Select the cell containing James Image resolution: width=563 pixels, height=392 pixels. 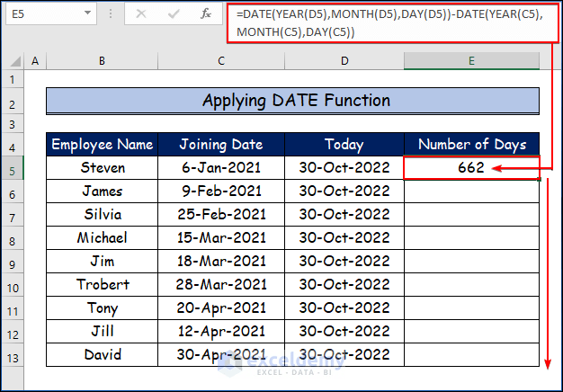[102, 191]
